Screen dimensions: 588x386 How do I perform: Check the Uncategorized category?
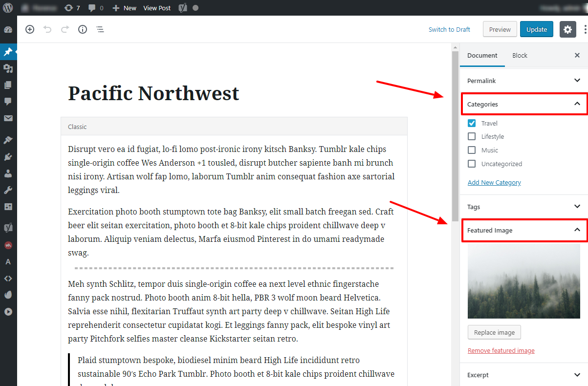click(472, 164)
